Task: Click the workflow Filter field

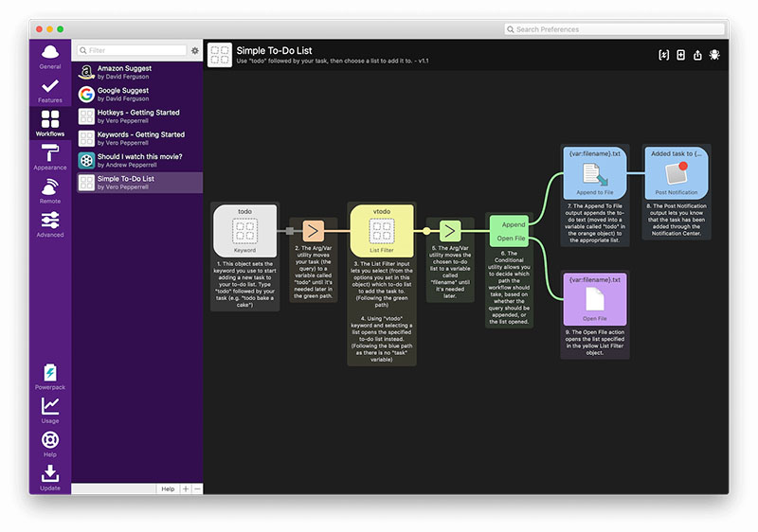Action: 132,50
